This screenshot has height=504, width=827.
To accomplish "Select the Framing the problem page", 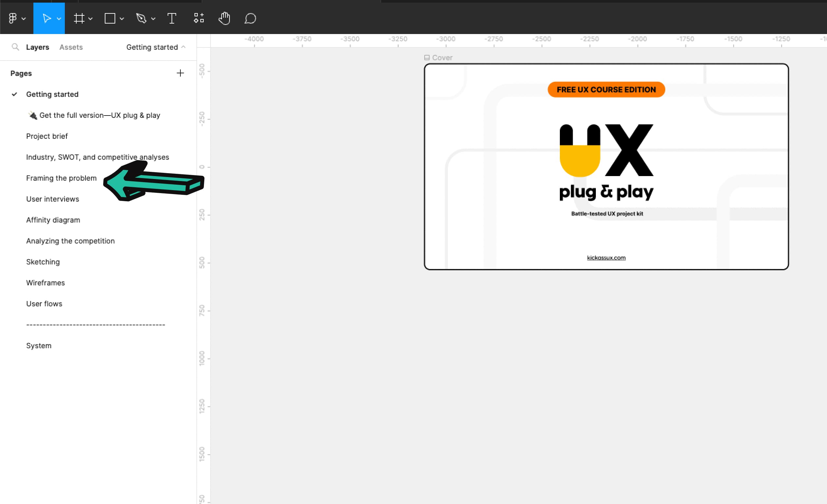I will pyautogui.click(x=61, y=178).
